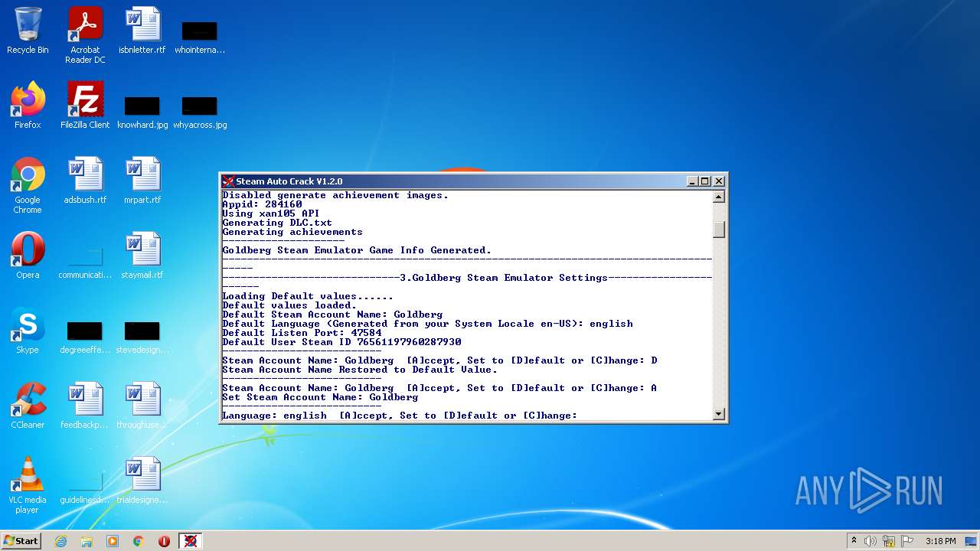
Task: Launch Skype desktop shortcut
Action: tap(28, 330)
